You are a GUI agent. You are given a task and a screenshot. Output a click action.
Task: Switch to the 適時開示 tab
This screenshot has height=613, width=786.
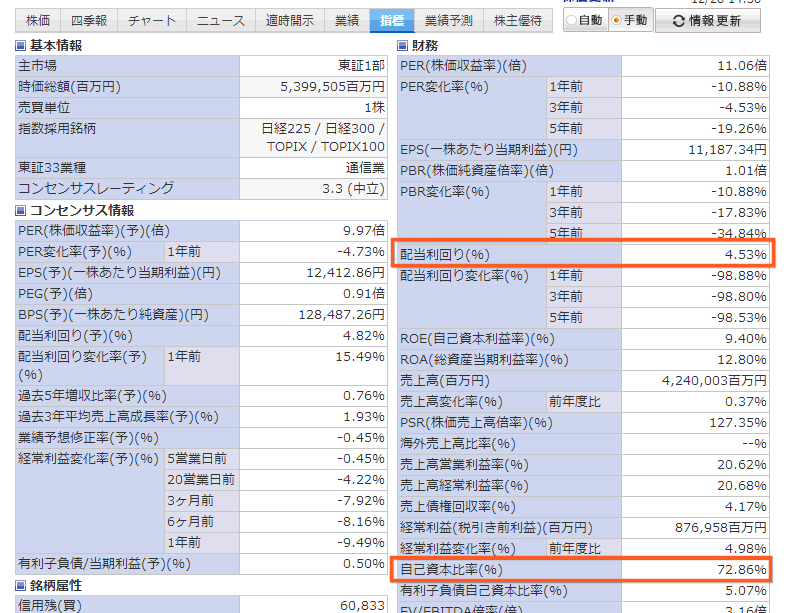click(289, 20)
